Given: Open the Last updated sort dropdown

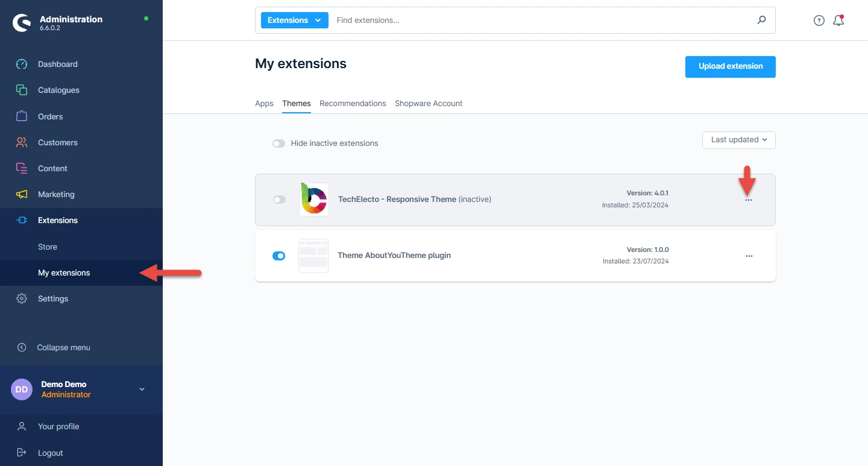Looking at the screenshot, I should pos(738,140).
